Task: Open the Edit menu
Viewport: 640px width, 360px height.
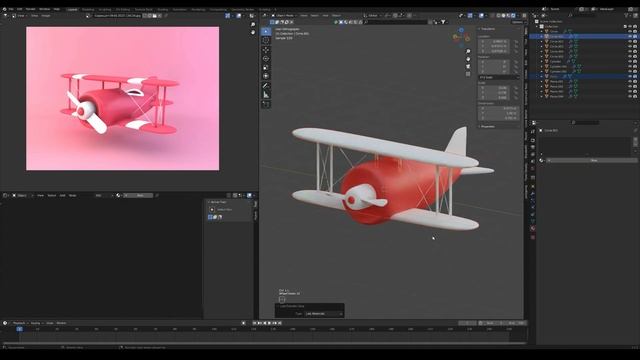Action: coord(20,9)
